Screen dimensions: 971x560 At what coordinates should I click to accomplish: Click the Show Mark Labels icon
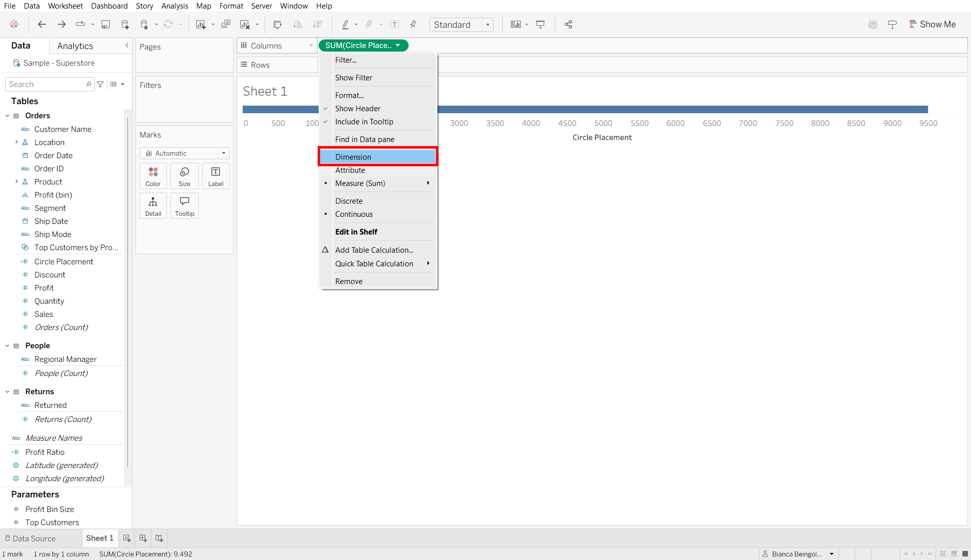coord(395,24)
